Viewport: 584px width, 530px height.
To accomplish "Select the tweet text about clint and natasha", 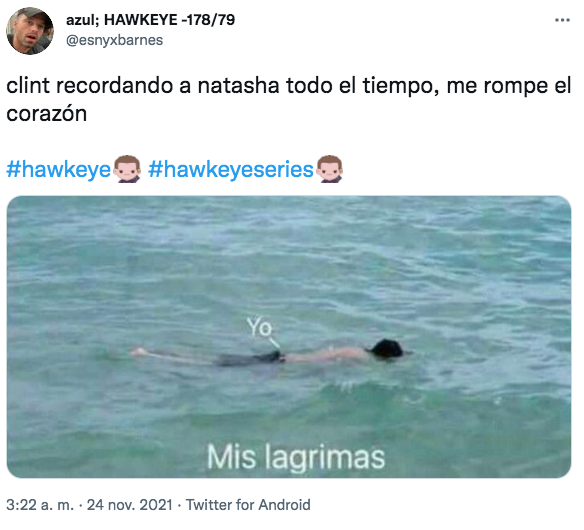I will tap(288, 99).
